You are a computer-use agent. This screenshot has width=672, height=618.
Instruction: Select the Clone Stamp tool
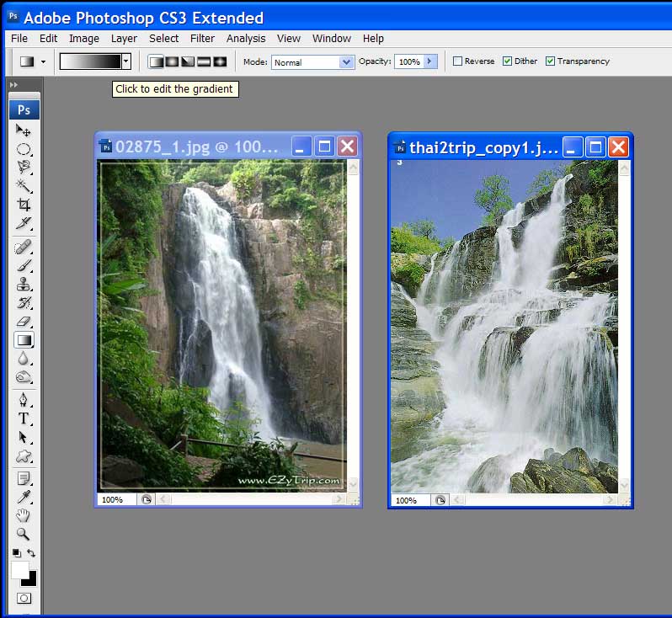click(24, 284)
